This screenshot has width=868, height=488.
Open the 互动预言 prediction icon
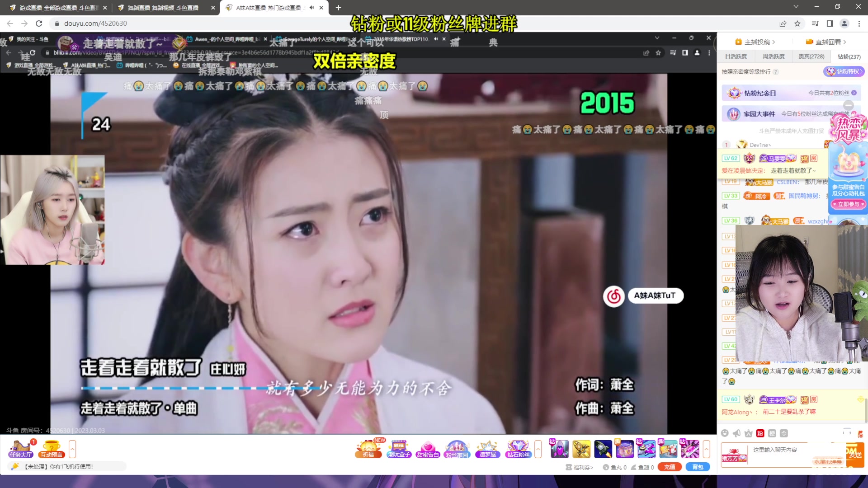click(52, 449)
